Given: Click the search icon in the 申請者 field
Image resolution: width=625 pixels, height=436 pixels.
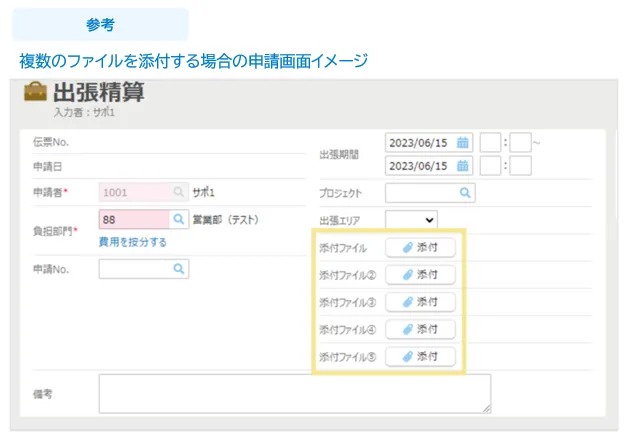Looking at the screenshot, I should 179,192.
